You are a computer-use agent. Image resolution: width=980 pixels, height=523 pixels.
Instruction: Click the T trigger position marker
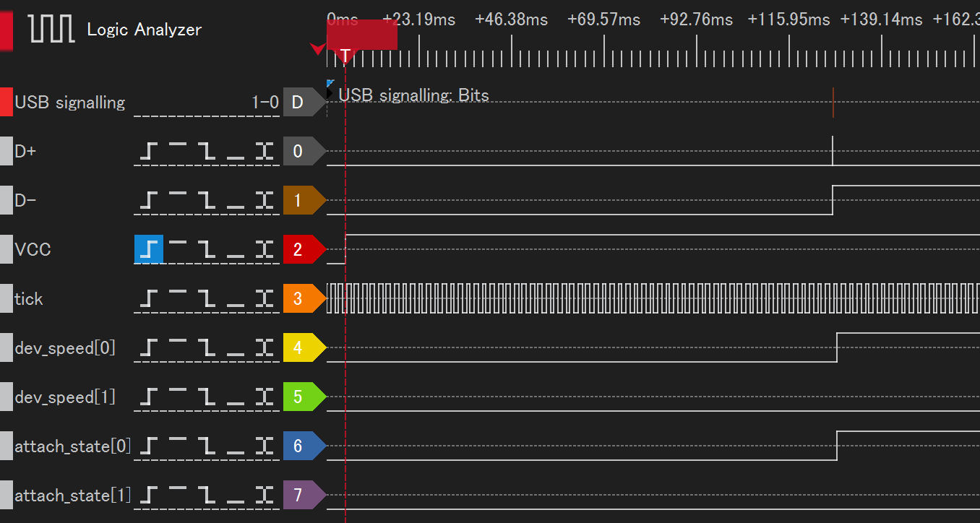click(345, 56)
